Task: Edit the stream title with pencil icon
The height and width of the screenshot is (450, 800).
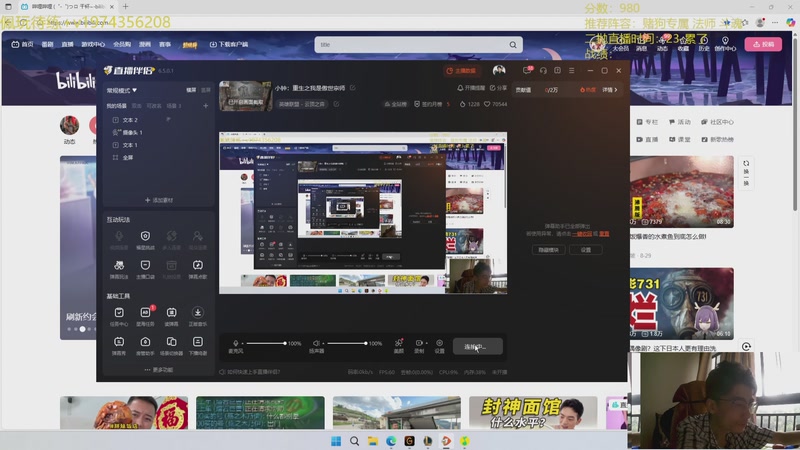Action: [353, 88]
